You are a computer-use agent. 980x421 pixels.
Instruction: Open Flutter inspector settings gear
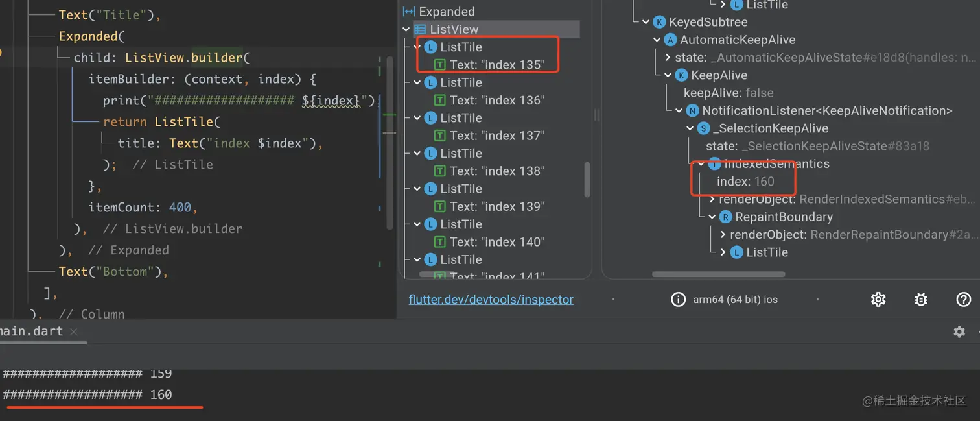pos(878,299)
